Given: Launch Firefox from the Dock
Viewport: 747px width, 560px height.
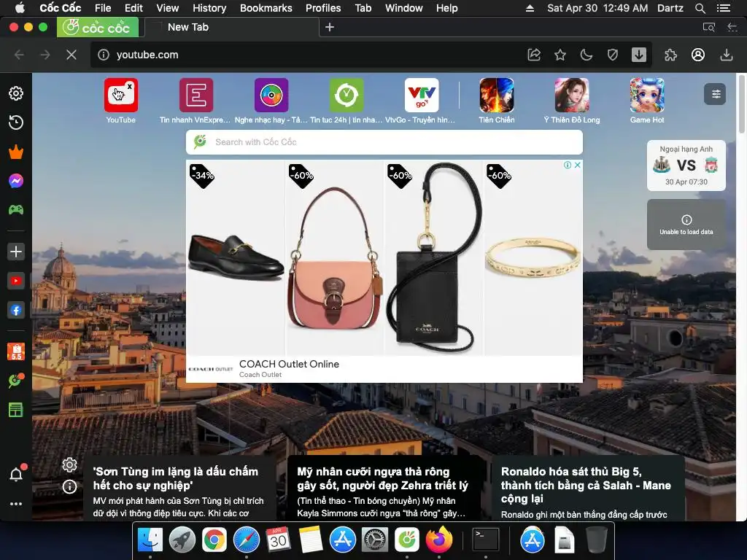Looking at the screenshot, I should 438,540.
